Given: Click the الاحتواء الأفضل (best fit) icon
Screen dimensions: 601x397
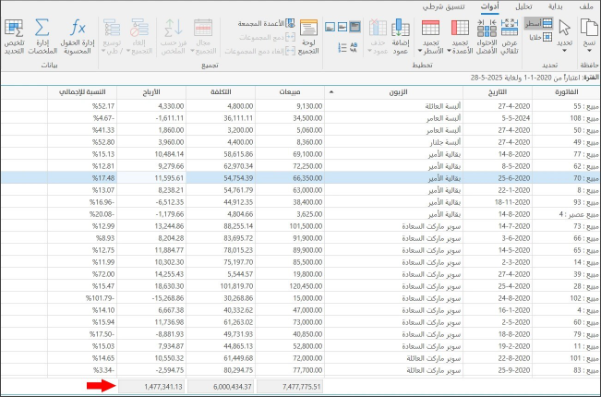Looking at the screenshot, I should click(486, 28).
